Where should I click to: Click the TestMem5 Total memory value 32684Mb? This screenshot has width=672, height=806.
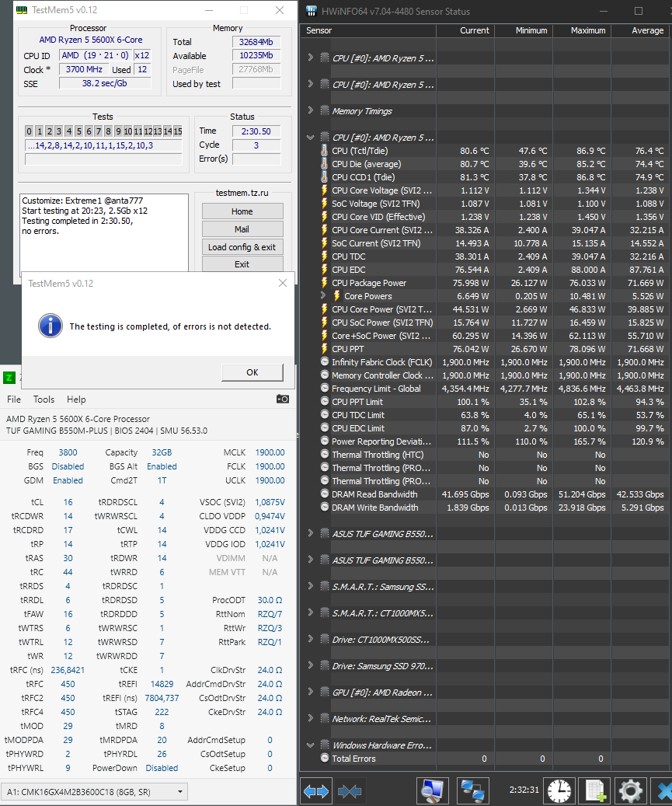[x=256, y=42]
